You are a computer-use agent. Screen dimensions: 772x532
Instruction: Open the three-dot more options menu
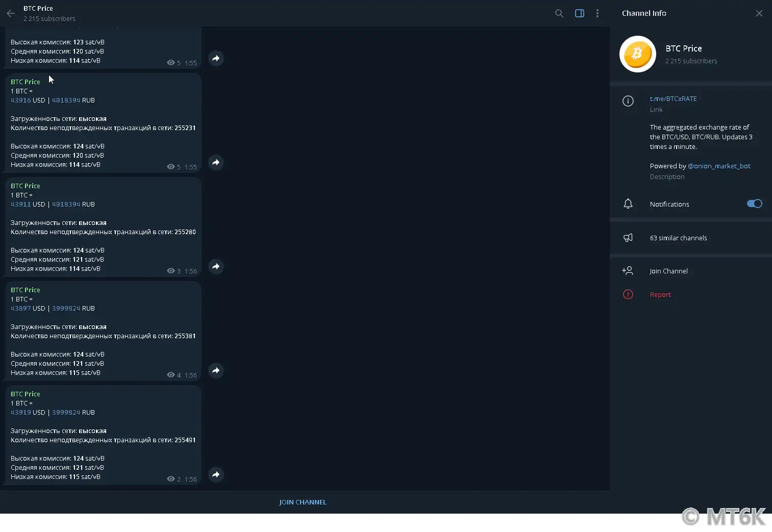597,13
